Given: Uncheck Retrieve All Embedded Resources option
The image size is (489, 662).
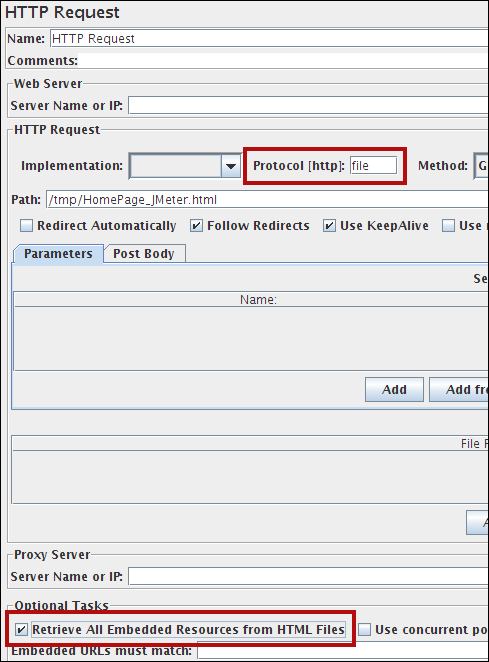Looking at the screenshot, I should coord(21,630).
